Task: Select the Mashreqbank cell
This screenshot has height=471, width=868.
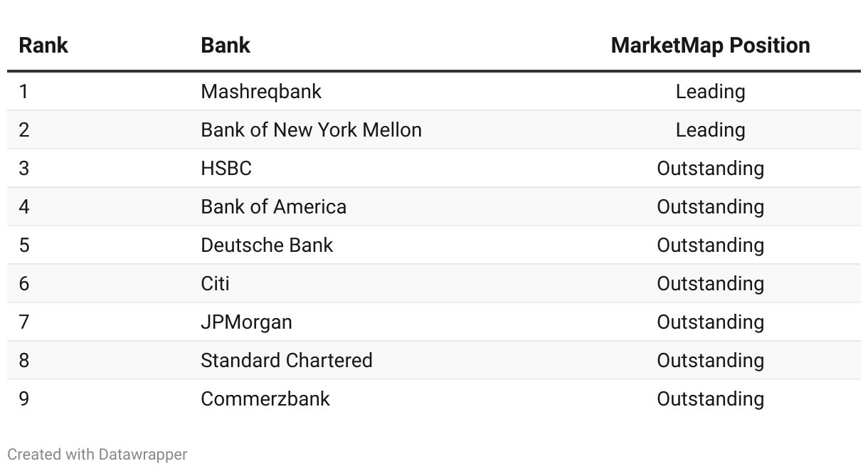Action: click(261, 92)
